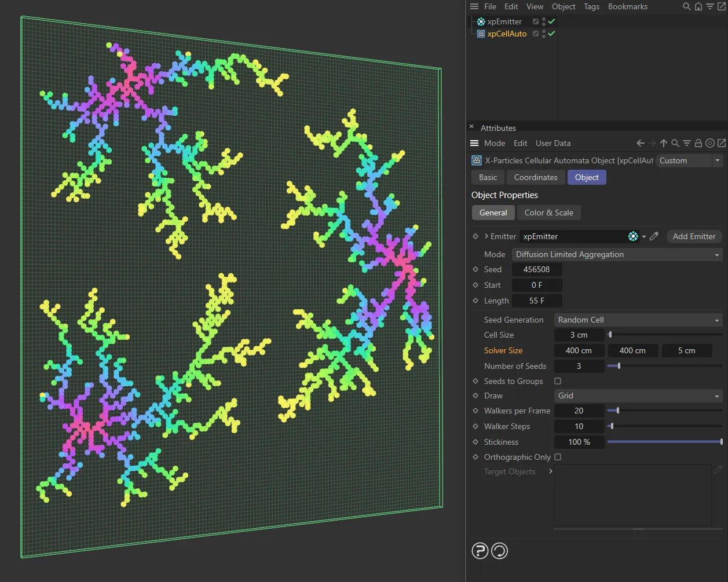Open search in the Attributes manager
728x582 pixels.
coord(675,143)
